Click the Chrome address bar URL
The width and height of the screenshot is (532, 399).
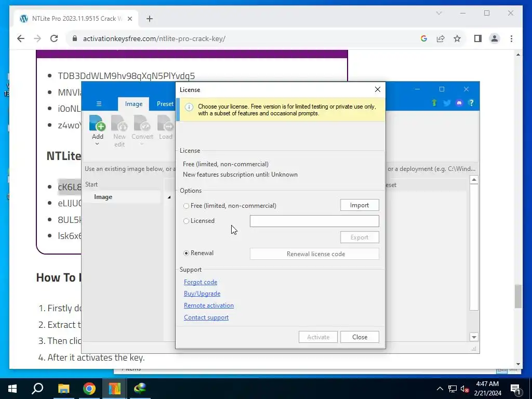click(154, 38)
